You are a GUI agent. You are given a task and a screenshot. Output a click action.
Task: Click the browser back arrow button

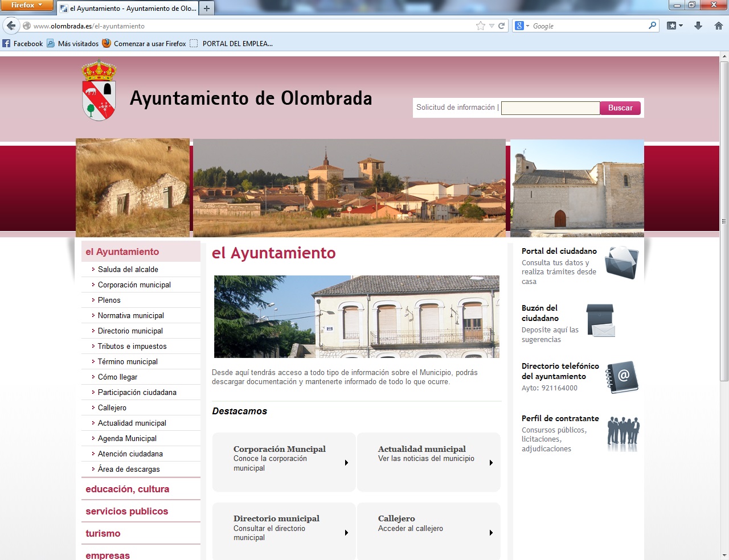click(11, 26)
